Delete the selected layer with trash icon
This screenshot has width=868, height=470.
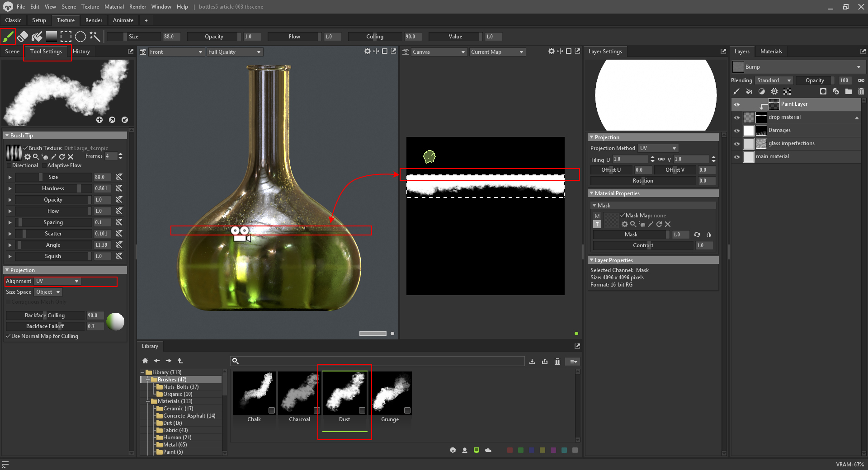tap(861, 91)
